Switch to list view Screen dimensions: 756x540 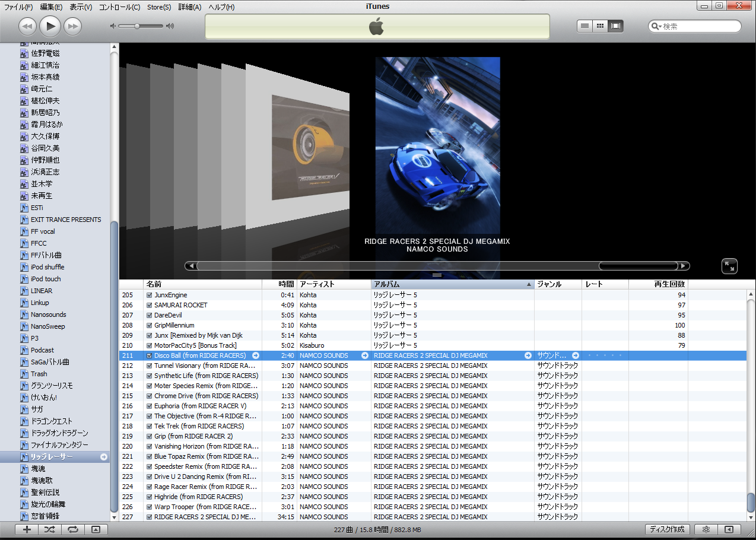tap(585, 26)
